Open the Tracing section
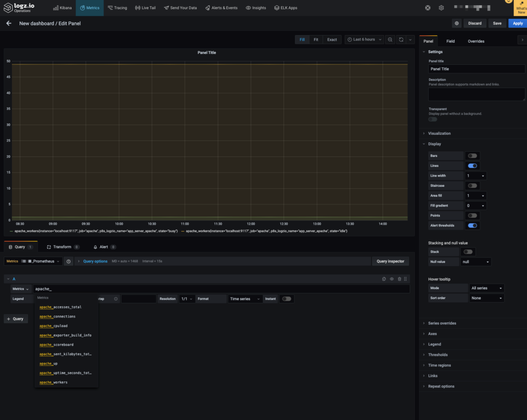This screenshot has height=420, width=527. [x=117, y=8]
